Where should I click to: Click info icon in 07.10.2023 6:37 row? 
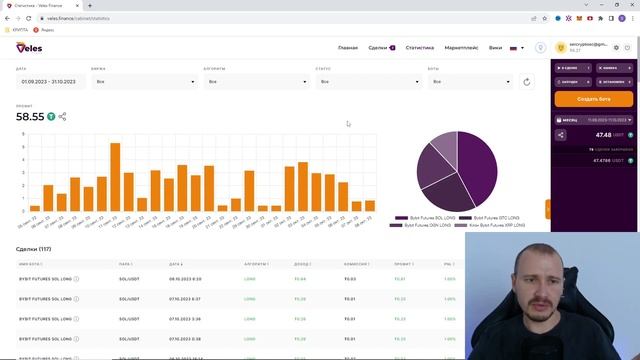point(76,299)
